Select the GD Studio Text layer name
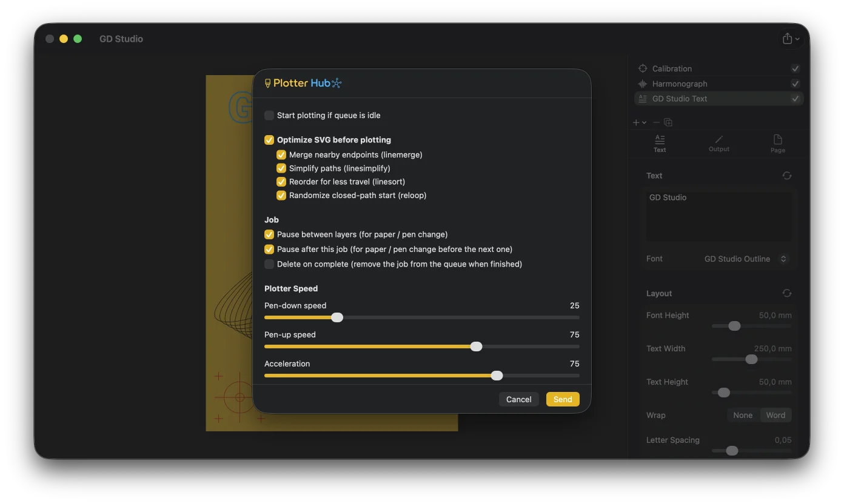This screenshot has width=844, height=504. [x=680, y=99]
